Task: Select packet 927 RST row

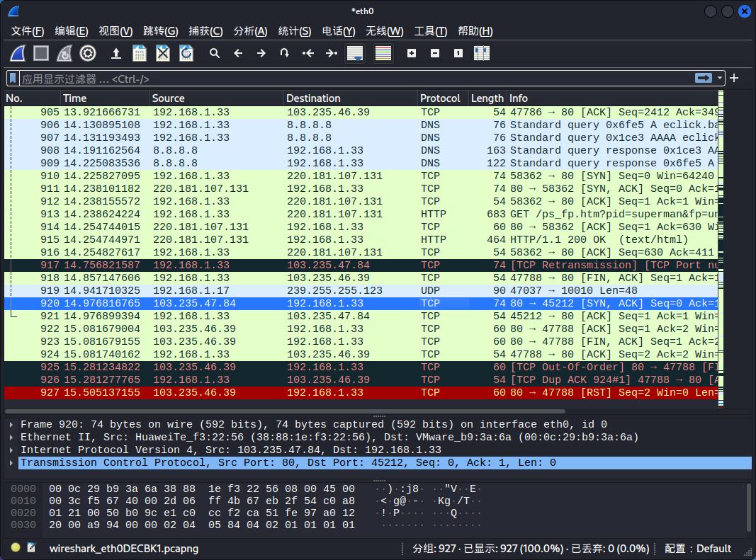Action: coord(361,392)
